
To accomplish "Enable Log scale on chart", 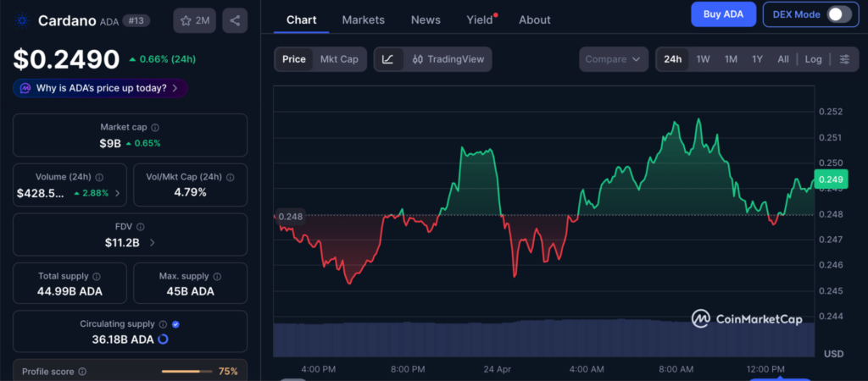I will [x=813, y=59].
